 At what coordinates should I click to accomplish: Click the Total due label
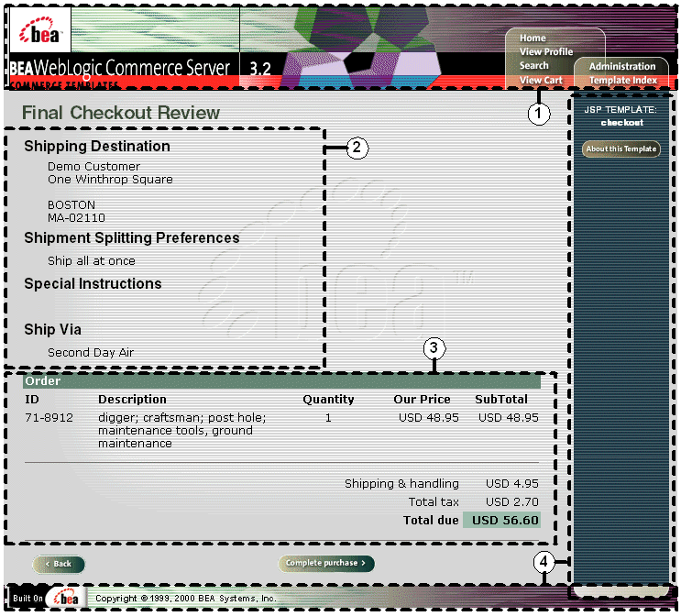coord(431,520)
